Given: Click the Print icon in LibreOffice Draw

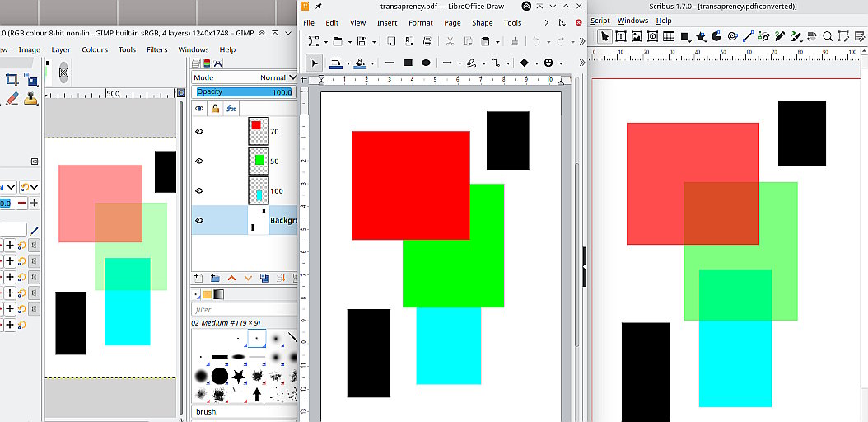Looking at the screenshot, I should point(428,41).
